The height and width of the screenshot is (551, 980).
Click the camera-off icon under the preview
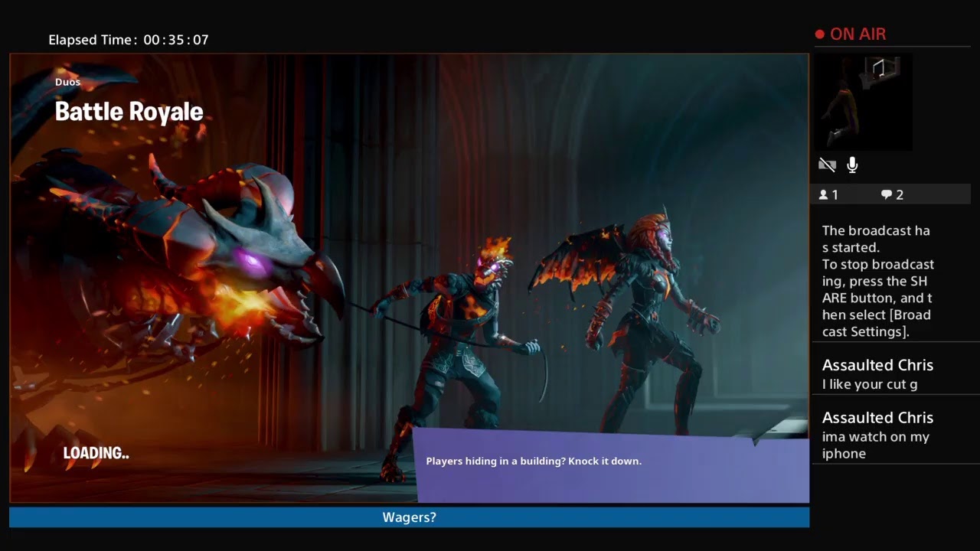[826, 165]
